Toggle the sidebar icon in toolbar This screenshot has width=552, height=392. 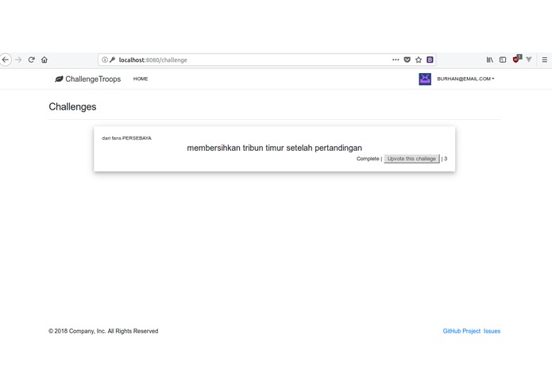pos(503,60)
